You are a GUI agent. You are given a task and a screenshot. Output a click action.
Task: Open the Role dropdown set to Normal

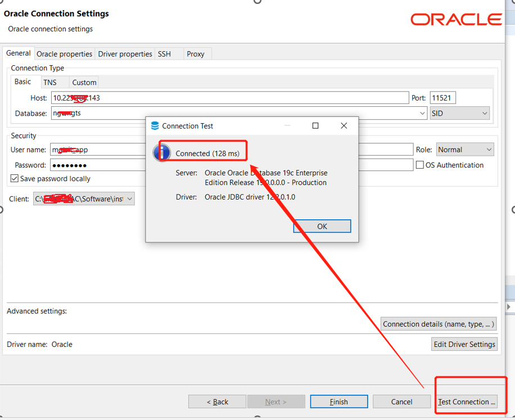click(465, 150)
